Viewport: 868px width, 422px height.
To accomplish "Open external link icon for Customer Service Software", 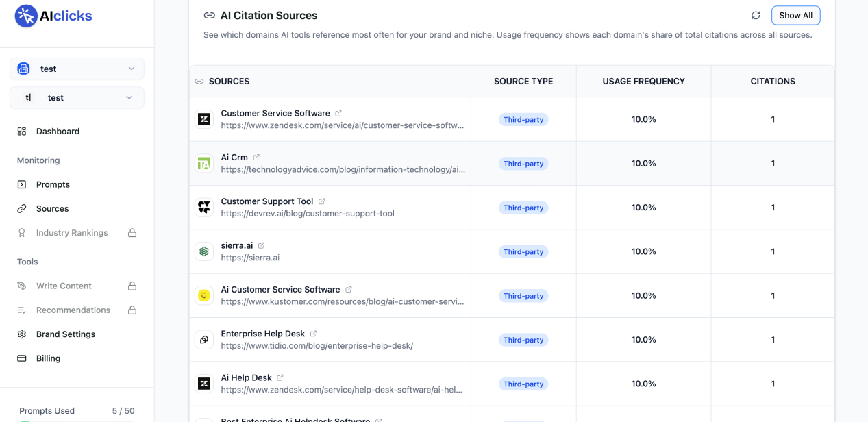I will click(x=338, y=114).
